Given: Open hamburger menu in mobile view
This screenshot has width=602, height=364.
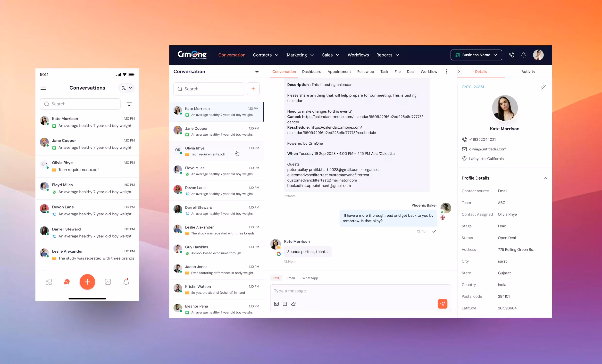Looking at the screenshot, I should pos(43,88).
